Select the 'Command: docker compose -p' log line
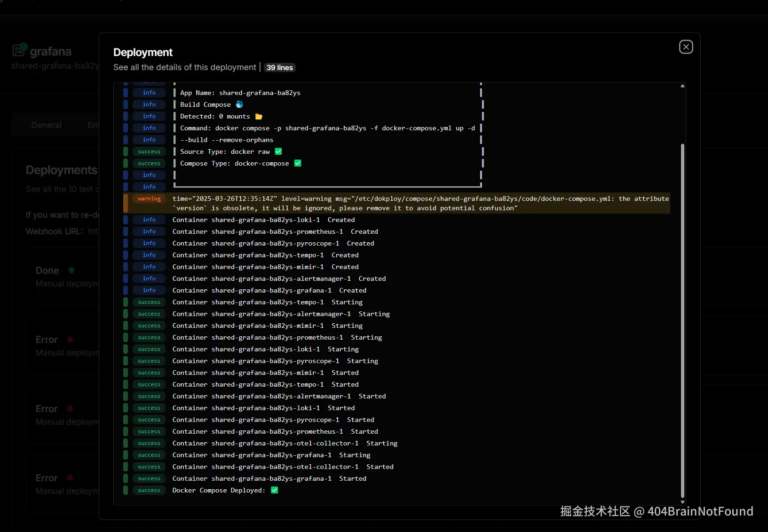 point(327,128)
